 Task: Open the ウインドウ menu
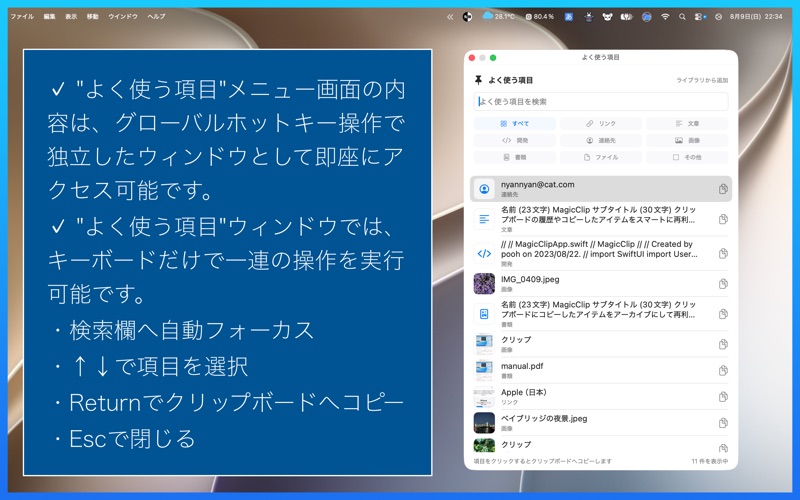(x=123, y=16)
